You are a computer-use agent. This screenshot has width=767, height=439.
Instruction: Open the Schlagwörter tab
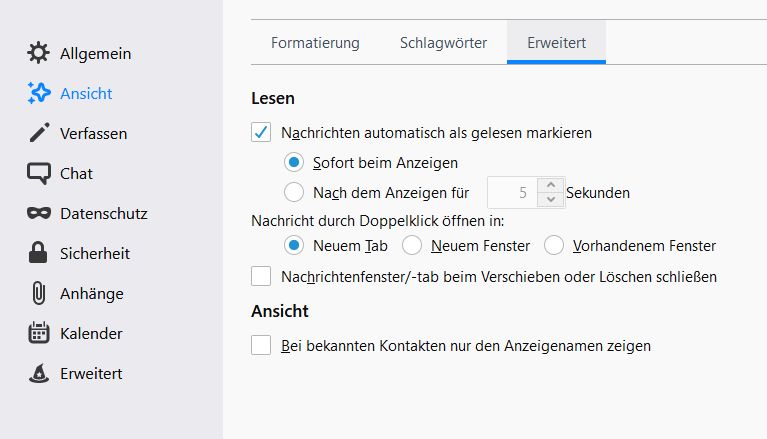tap(443, 43)
